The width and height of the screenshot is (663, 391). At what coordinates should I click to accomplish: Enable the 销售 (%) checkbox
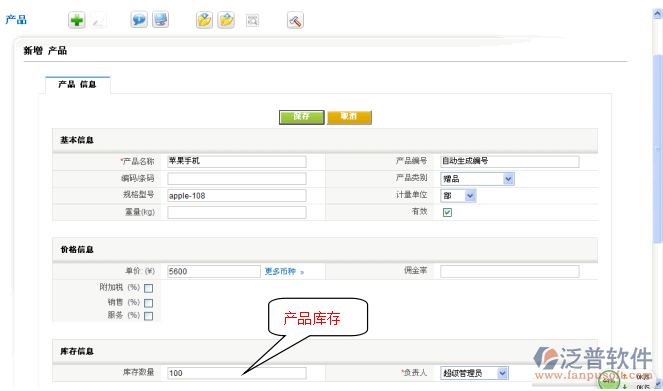(x=148, y=303)
